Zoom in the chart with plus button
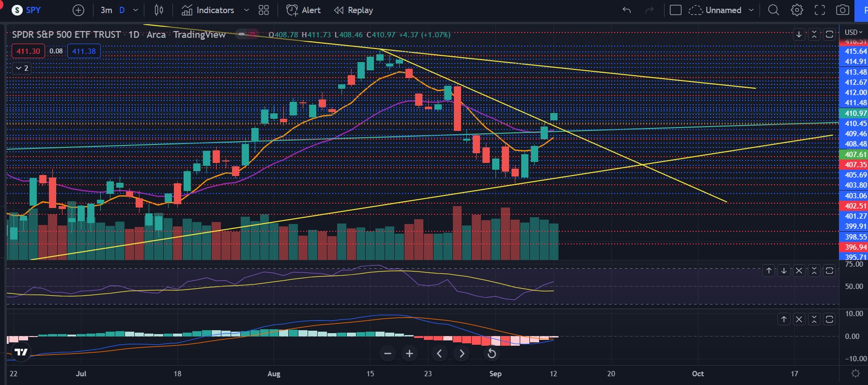The width and height of the screenshot is (868, 385). tap(409, 353)
